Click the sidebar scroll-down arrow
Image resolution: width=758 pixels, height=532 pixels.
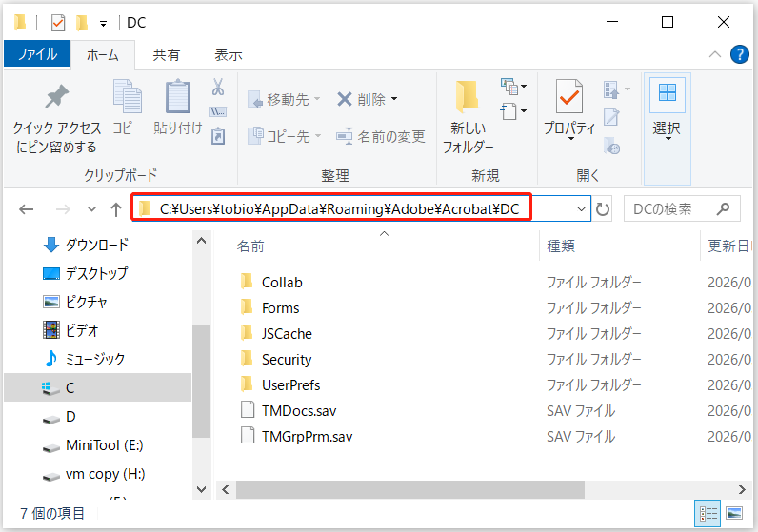(202, 489)
